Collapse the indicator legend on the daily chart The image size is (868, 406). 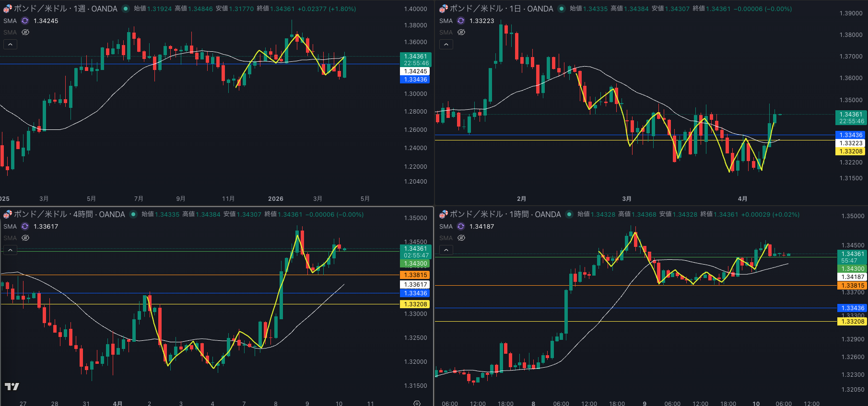(x=446, y=44)
